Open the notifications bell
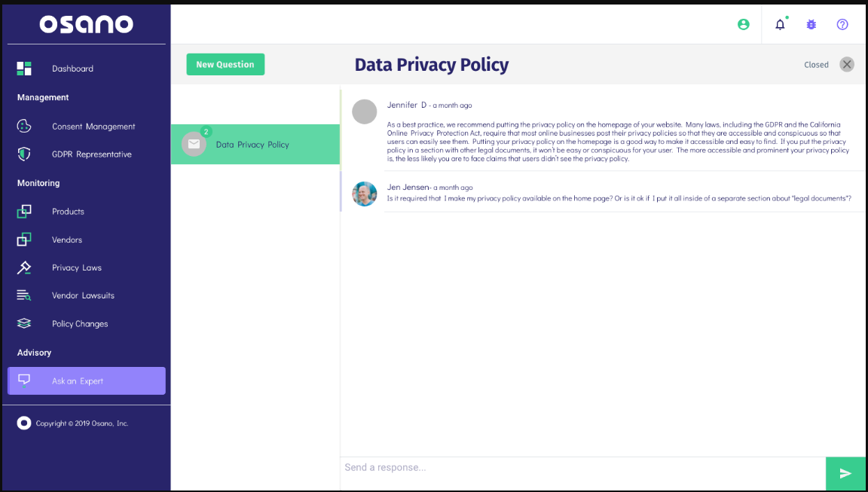This screenshot has height=492, width=868. coord(780,24)
